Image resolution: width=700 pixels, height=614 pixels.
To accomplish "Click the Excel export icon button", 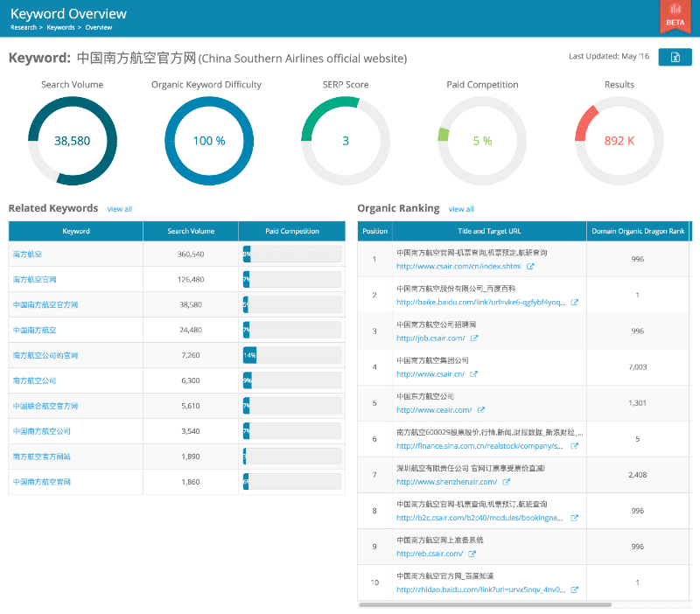I will tap(675, 57).
